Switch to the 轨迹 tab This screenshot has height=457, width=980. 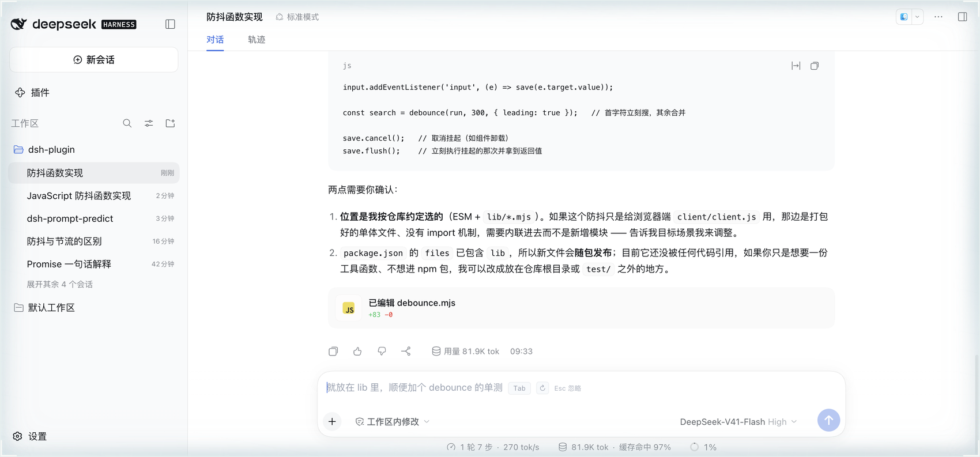tap(257, 40)
